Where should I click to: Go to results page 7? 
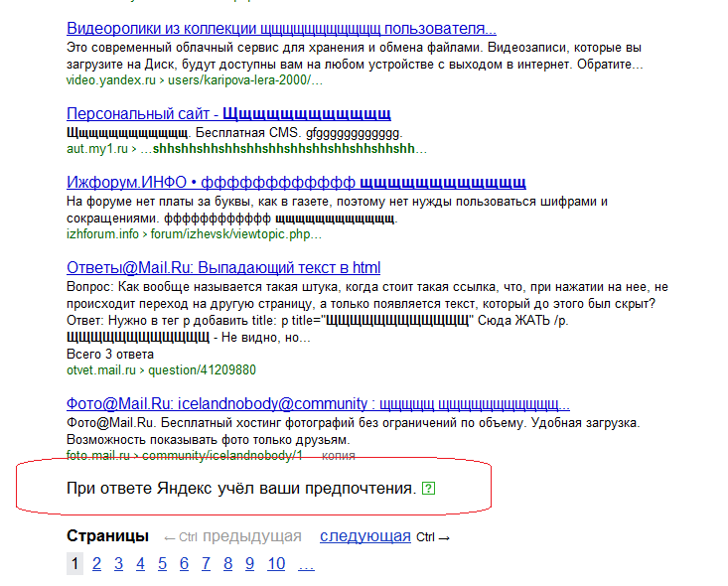(206, 564)
